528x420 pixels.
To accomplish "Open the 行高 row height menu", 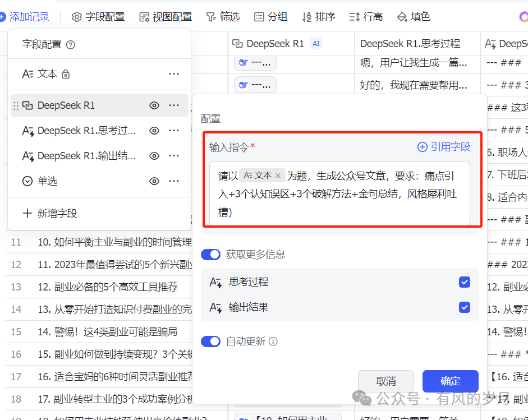I will click(x=366, y=16).
